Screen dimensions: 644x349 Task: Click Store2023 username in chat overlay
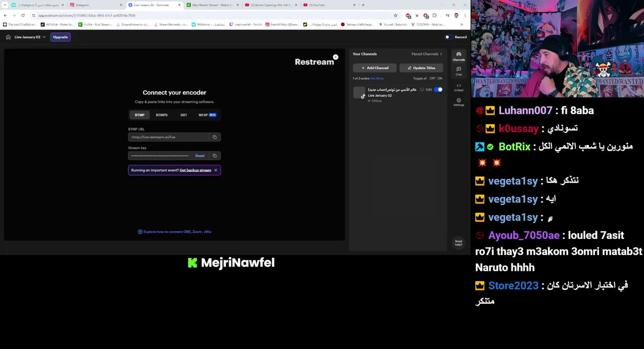(513, 286)
